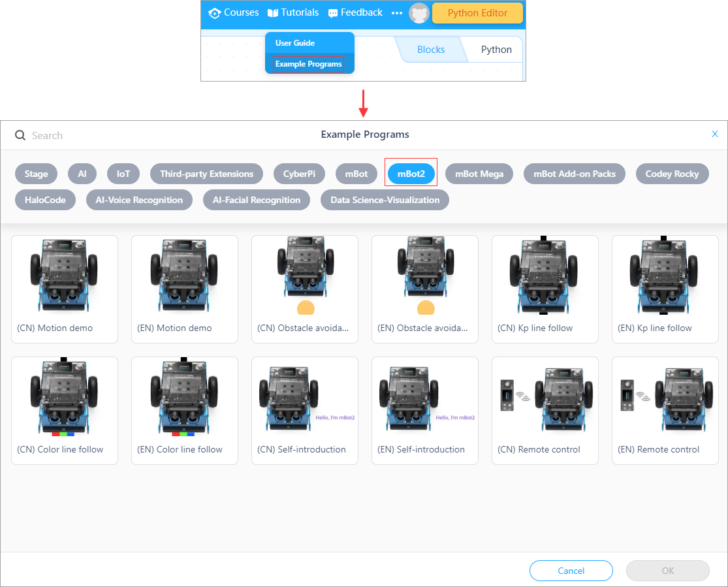728x587 pixels.
Task: Filter by AI-Facial Recognition category
Action: tap(257, 200)
